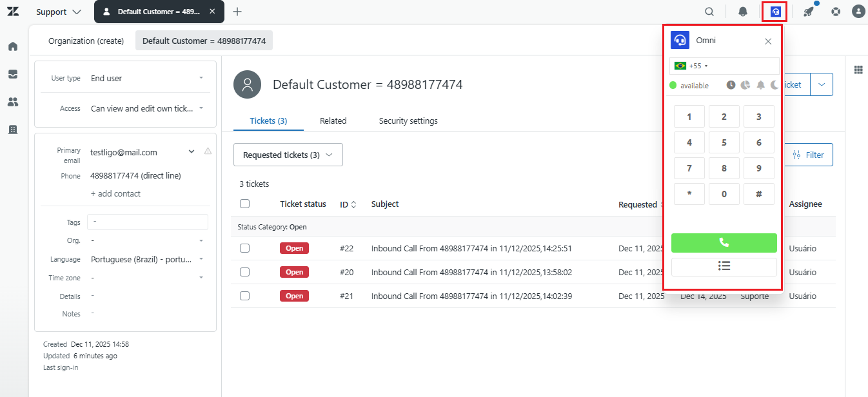Dial digit 9 on keypad

[x=759, y=168]
